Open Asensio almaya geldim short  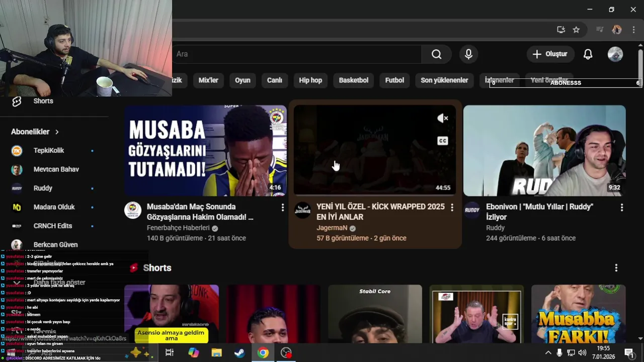coord(172,314)
